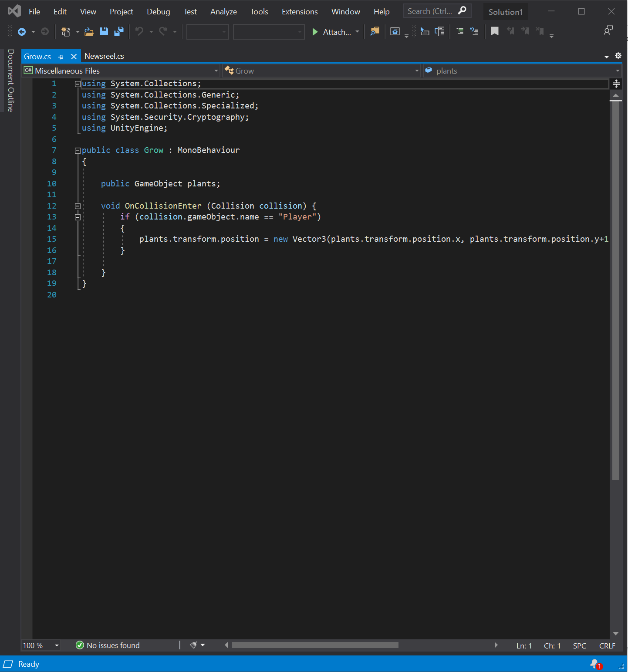
Task: Click the Save file icon
Action: 104,31
